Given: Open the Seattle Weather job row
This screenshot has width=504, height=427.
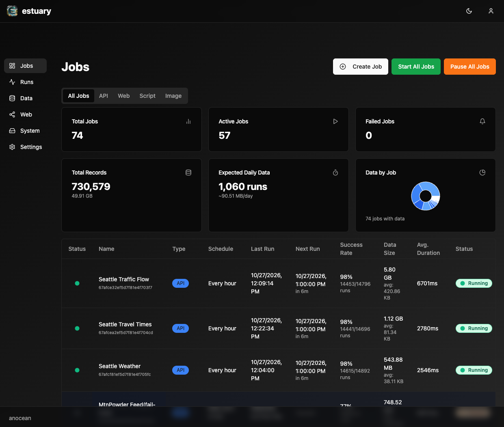Looking at the screenshot, I should point(279,370).
